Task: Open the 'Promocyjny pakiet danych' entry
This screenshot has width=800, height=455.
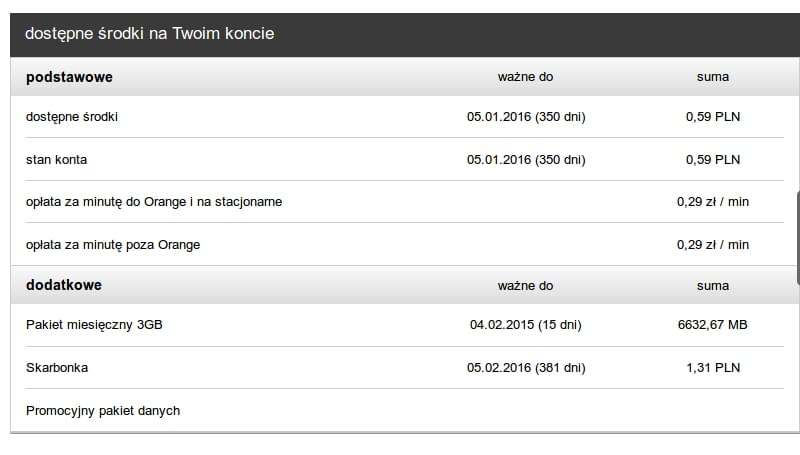Action: [103, 411]
